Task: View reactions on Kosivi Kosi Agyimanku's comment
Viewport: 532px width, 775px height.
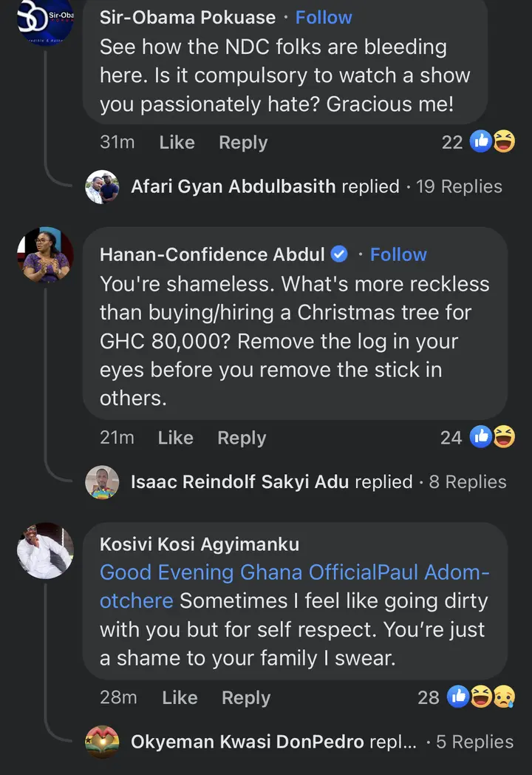Action: click(x=480, y=697)
